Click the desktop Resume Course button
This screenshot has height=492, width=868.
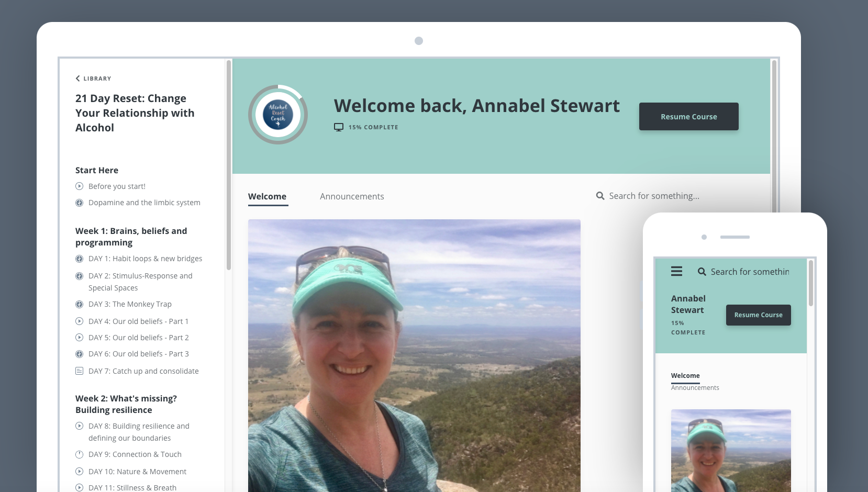[689, 117]
